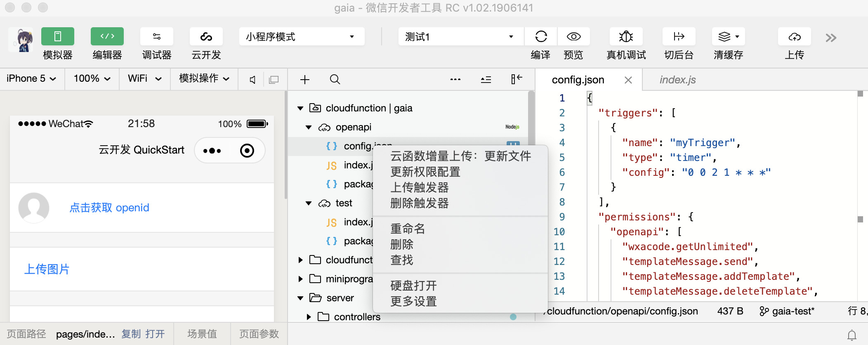868x345 pixels.
Task: Click the user avatar placeholder in simulator
Action: click(34, 208)
